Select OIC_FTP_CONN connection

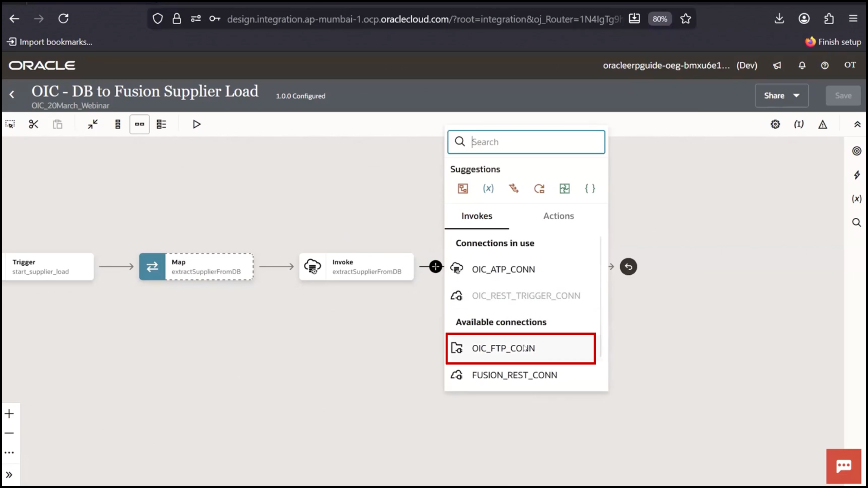pyautogui.click(x=521, y=348)
